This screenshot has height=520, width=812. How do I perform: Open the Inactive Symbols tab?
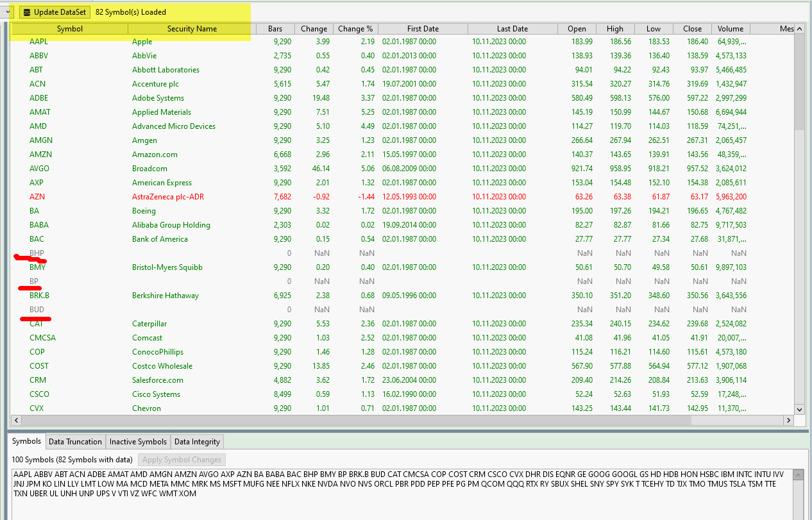138,442
